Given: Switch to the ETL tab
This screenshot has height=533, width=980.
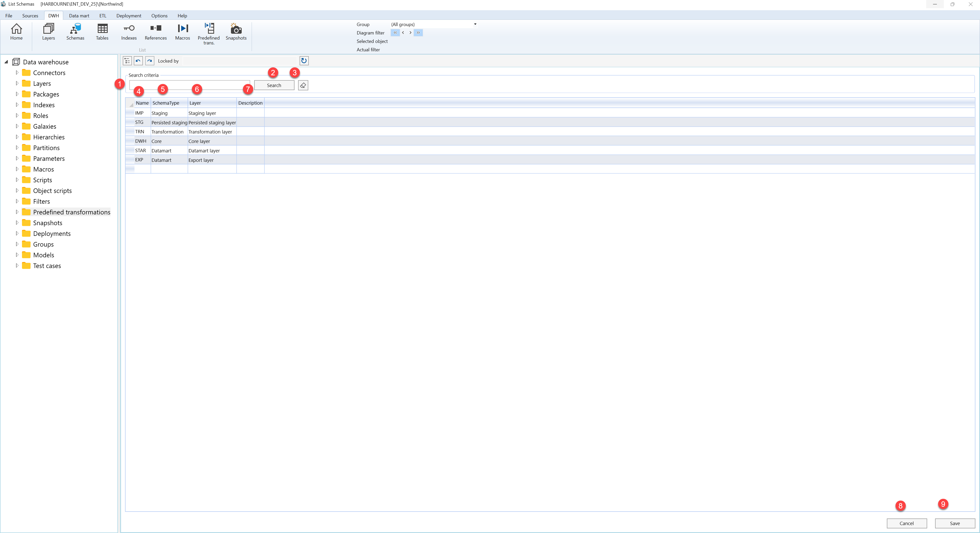Looking at the screenshot, I should pyautogui.click(x=103, y=16).
